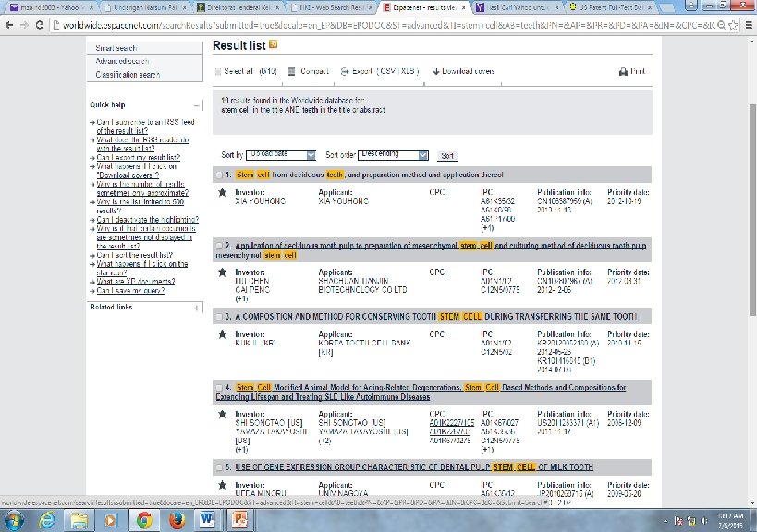The image size is (757, 532).
Task: Open help link Can I export my result list
Action: click(x=138, y=158)
